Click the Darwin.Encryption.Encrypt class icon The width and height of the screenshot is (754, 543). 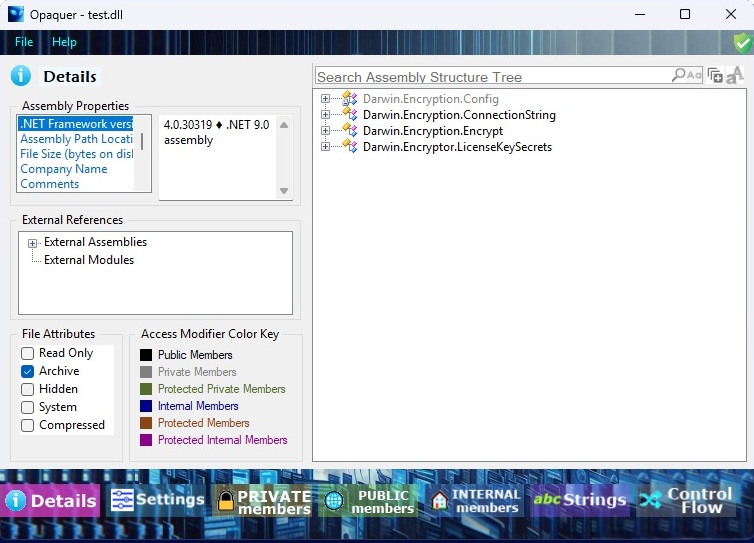350,130
